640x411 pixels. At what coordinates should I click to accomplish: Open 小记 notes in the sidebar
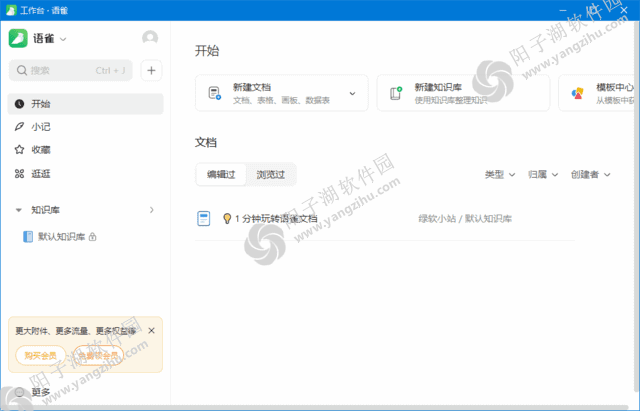[85, 127]
